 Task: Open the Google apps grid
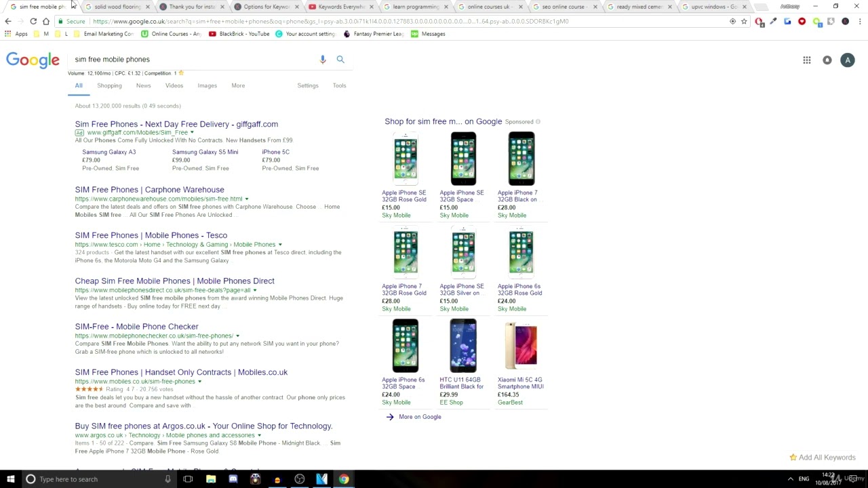807,60
